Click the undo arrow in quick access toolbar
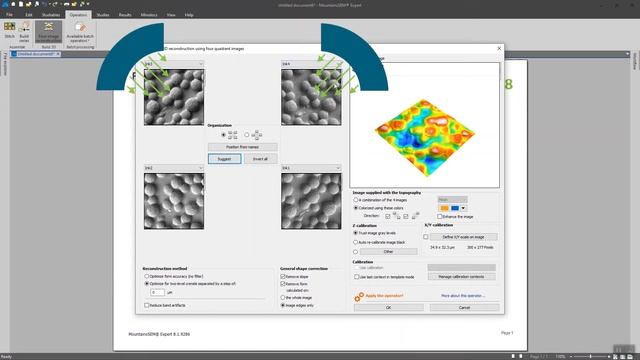 tap(44, 4)
